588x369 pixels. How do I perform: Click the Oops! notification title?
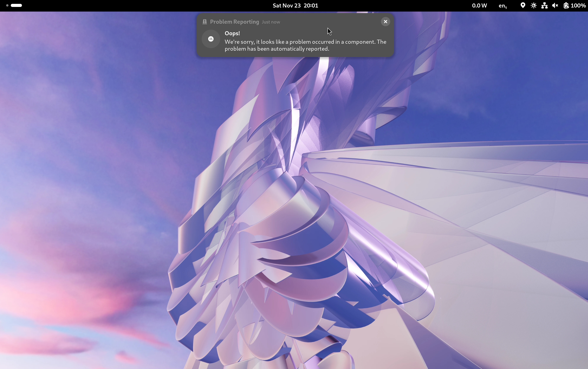[x=232, y=33]
